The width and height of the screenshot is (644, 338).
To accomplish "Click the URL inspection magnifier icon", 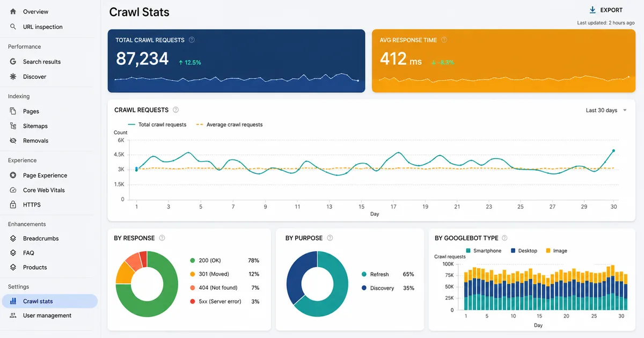I will (x=13, y=26).
